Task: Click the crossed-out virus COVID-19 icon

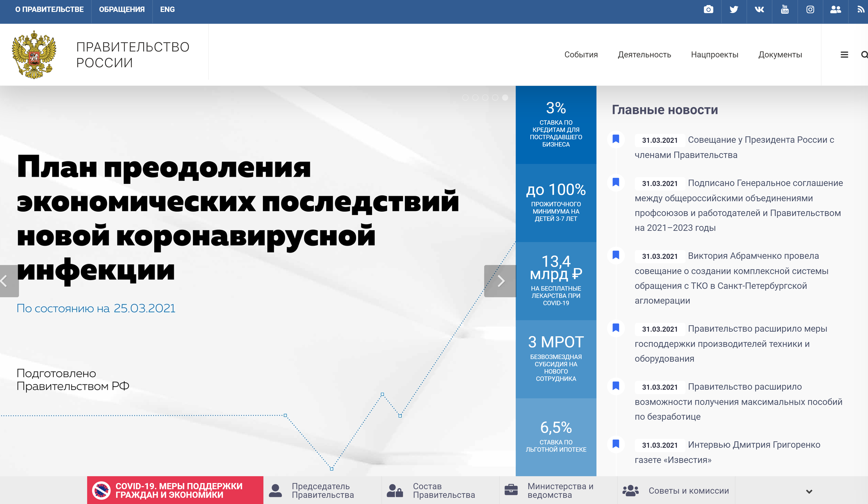Action: [101, 490]
